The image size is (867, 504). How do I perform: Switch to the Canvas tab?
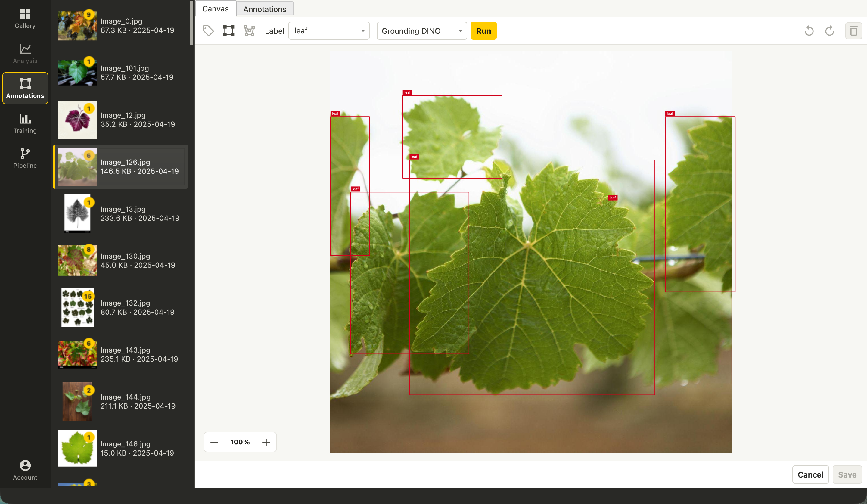click(x=215, y=9)
